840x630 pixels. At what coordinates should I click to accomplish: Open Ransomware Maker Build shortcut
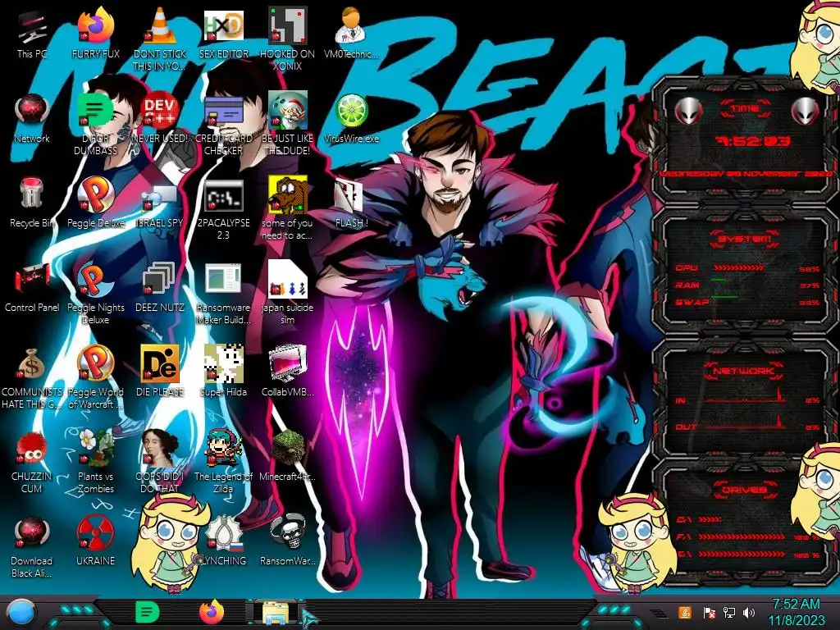(x=223, y=294)
